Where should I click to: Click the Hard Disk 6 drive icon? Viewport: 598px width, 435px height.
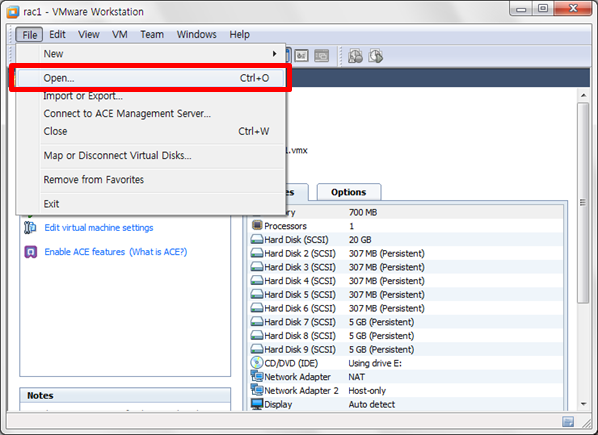click(x=257, y=308)
